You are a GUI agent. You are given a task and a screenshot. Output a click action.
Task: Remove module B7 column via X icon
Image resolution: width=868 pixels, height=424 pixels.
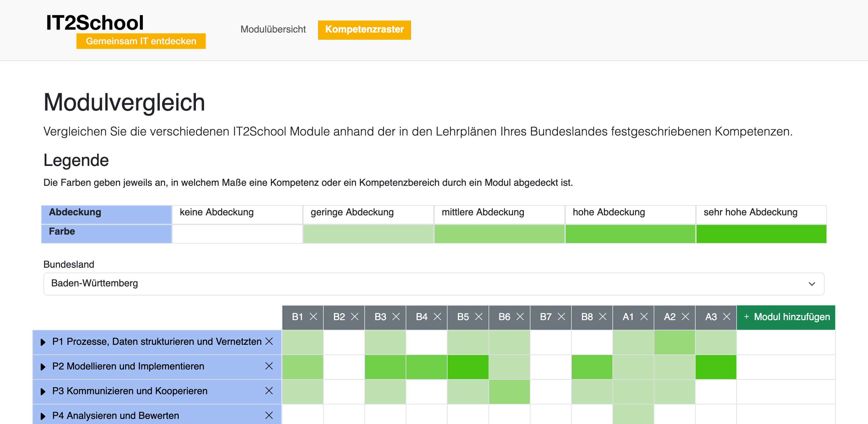pyautogui.click(x=561, y=316)
